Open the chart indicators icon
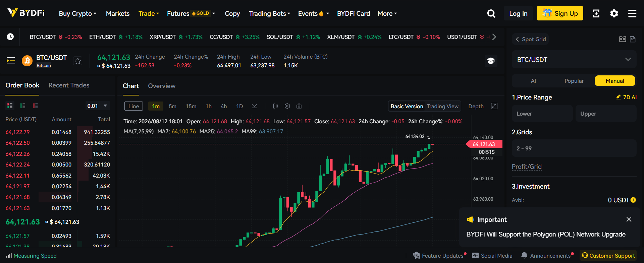The image size is (644, 263). pos(275,106)
